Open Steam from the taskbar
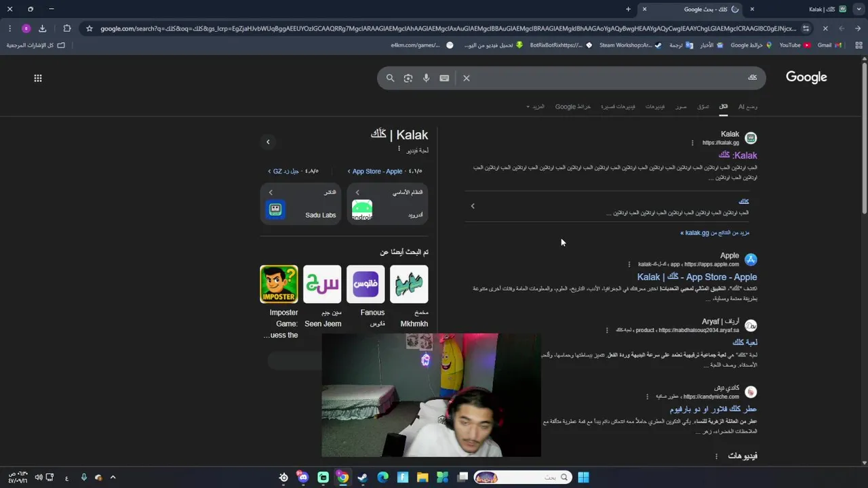The height and width of the screenshot is (488, 868). coord(362,477)
